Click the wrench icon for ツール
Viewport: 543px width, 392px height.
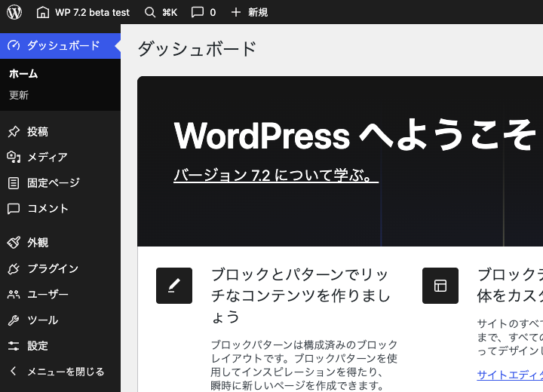point(14,320)
